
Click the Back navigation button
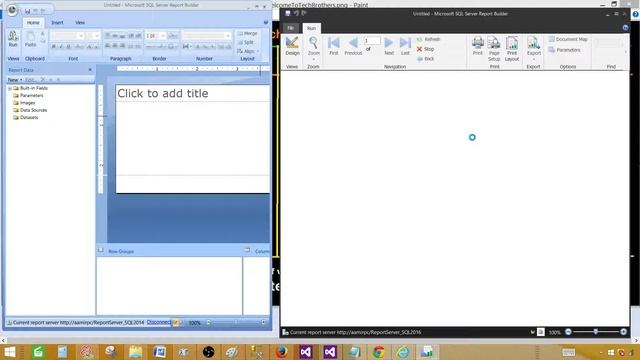pos(425,59)
